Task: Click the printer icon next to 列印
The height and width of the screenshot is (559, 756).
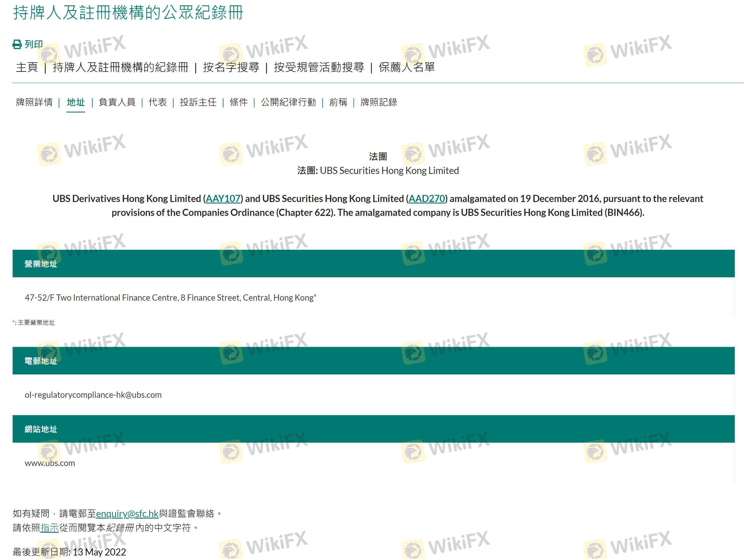Action: click(17, 44)
